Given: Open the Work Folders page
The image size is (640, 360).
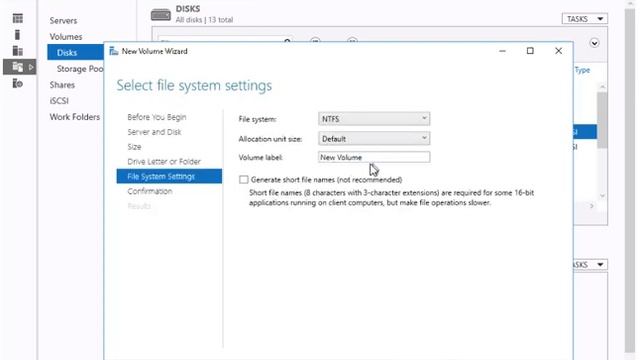Looking at the screenshot, I should (x=75, y=117).
